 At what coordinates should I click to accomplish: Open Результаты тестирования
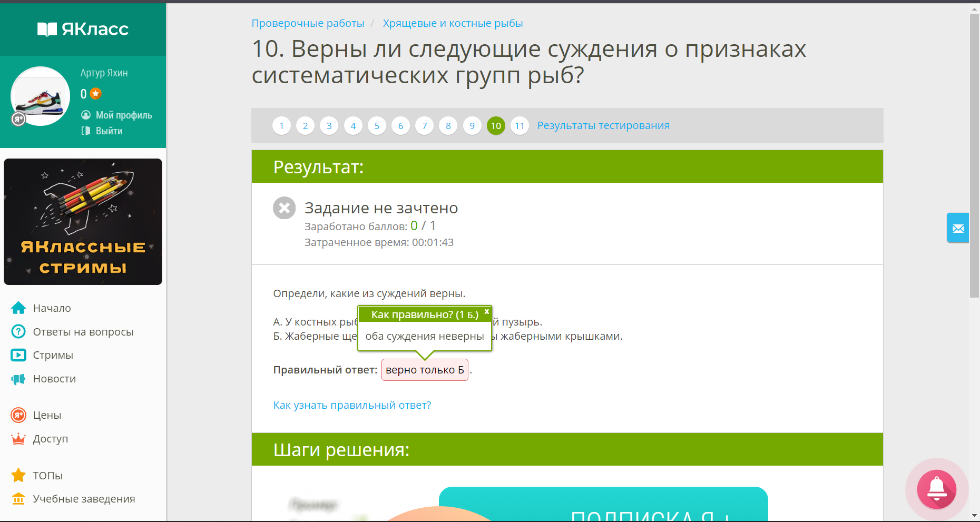pyautogui.click(x=603, y=125)
